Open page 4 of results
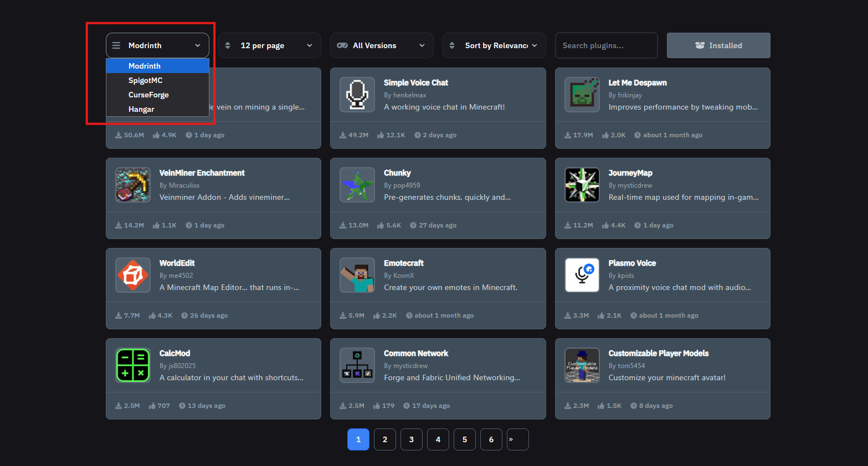The image size is (868, 466). tap(438, 439)
